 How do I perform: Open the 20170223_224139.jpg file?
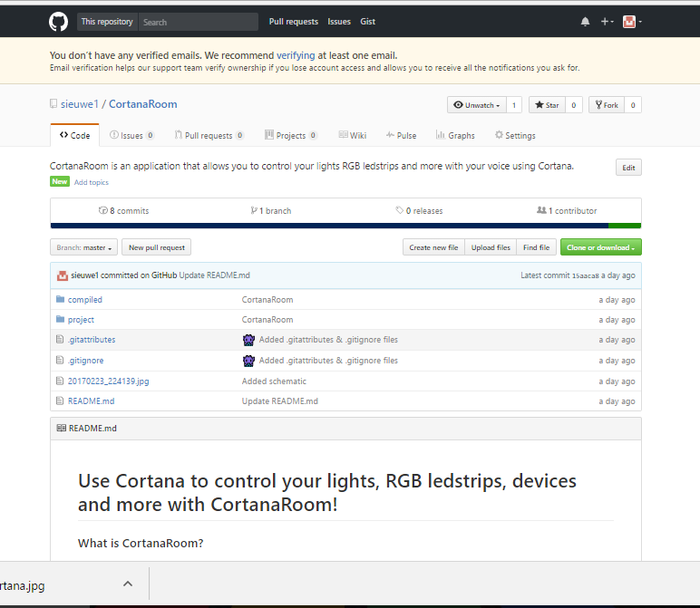tap(109, 381)
